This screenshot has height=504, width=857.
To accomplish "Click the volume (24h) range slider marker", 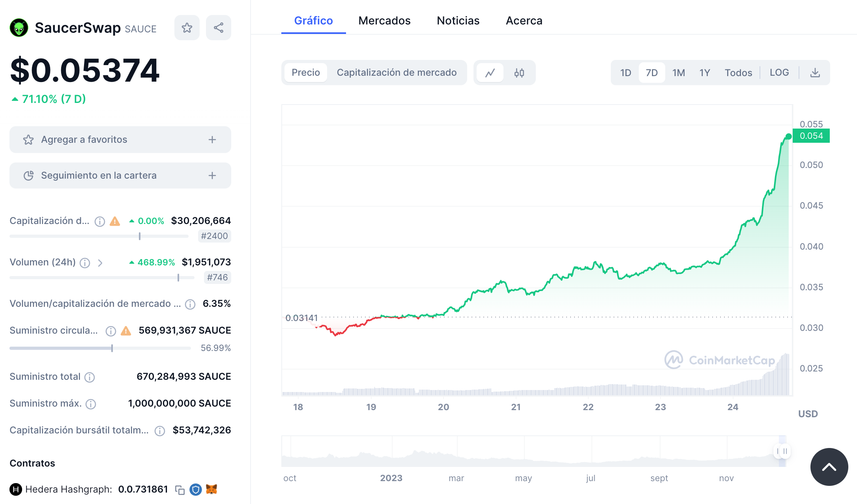I will 178,278.
